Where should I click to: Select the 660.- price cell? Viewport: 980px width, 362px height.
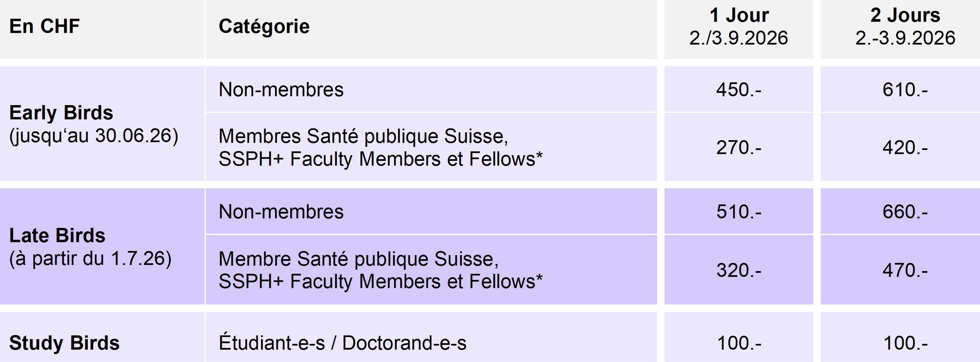(905, 212)
